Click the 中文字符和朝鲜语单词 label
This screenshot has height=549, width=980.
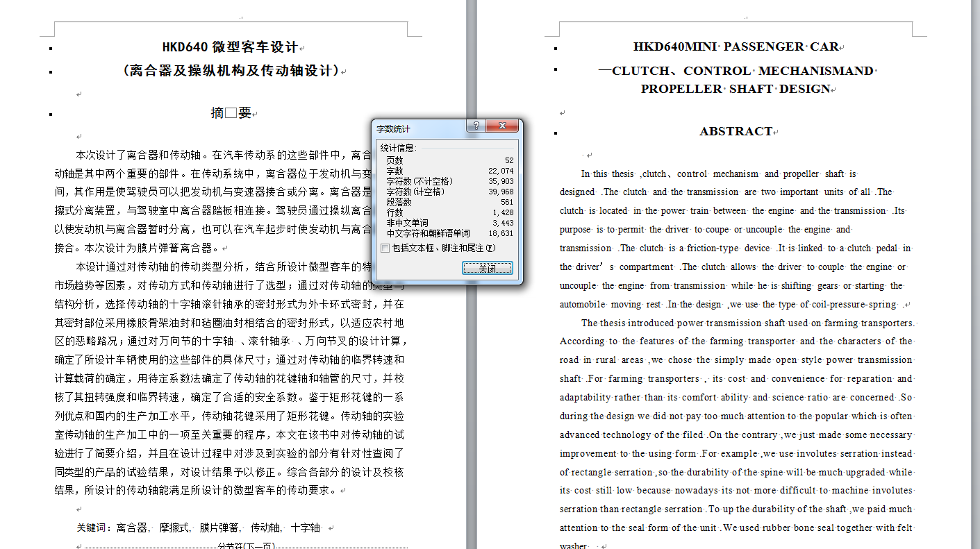428,233
